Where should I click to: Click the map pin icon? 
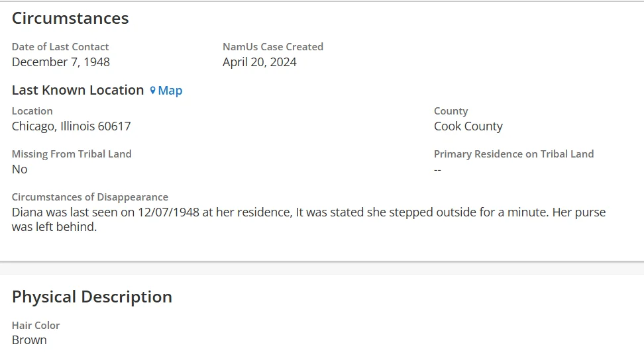point(152,91)
